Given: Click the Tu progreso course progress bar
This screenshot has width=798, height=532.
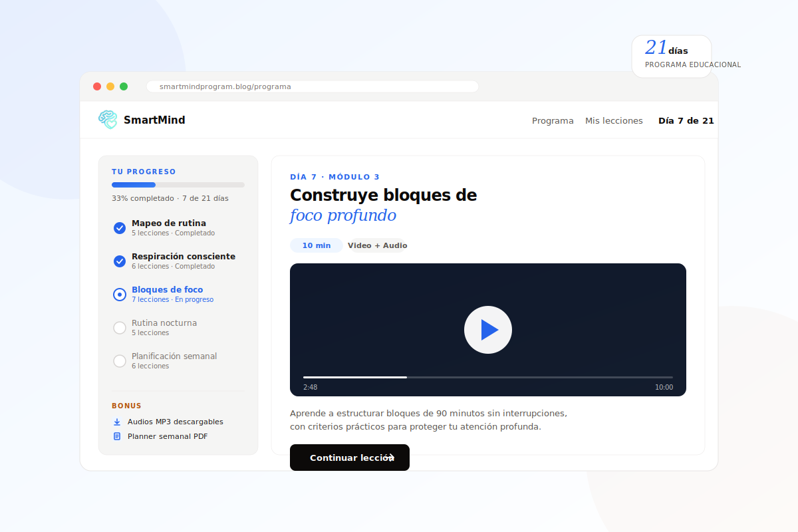Looking at the screenshot, I should coord(178,185).
